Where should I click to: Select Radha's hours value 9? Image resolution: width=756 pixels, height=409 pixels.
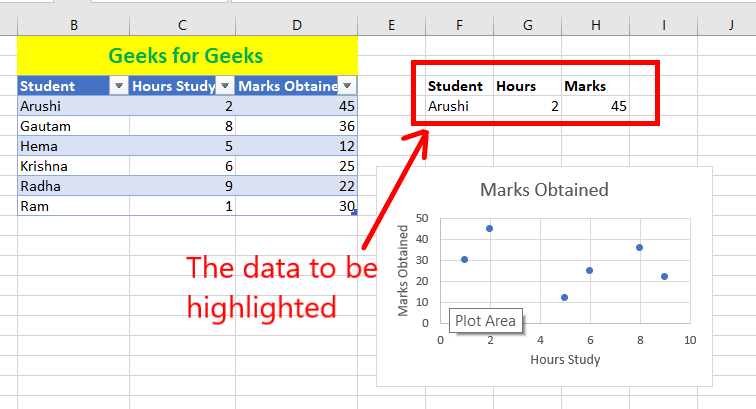[x=182, y=186]
